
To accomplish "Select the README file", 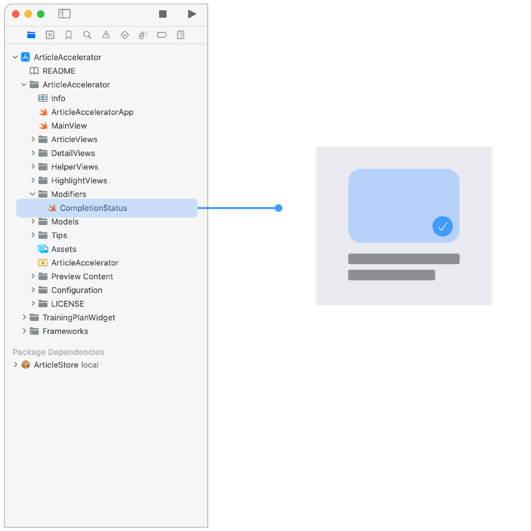I will [59, 71].
